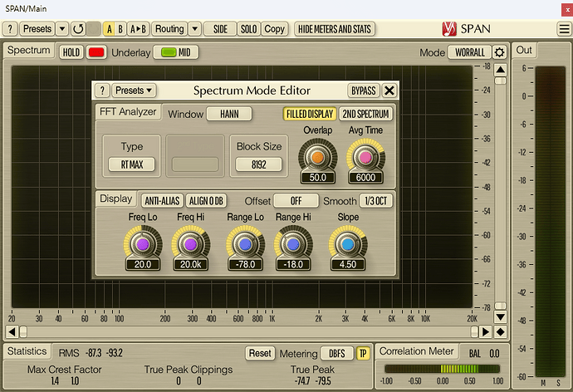The height and width of the screenshot is (392, 573).
Task: Open the Window HANN selector
Action: pyautogui.click(x=229, y=114)
